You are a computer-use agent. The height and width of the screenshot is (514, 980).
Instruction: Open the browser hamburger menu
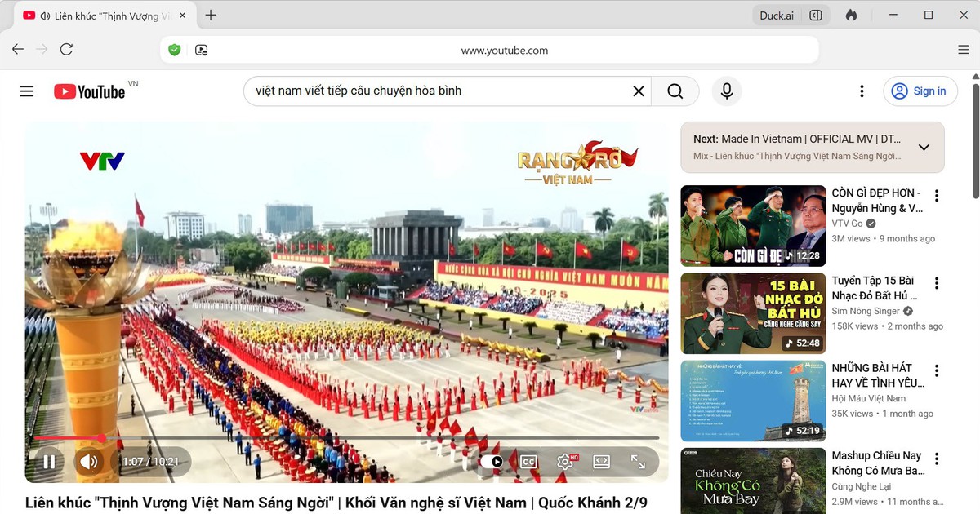pyautogui.click(x=964, y=50)
